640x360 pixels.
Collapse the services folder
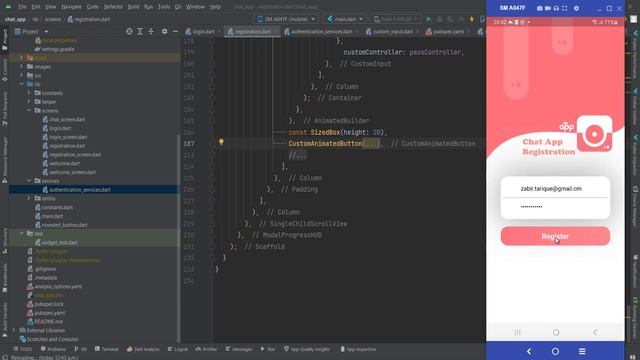pyautogui.click(x=29, y=180)
